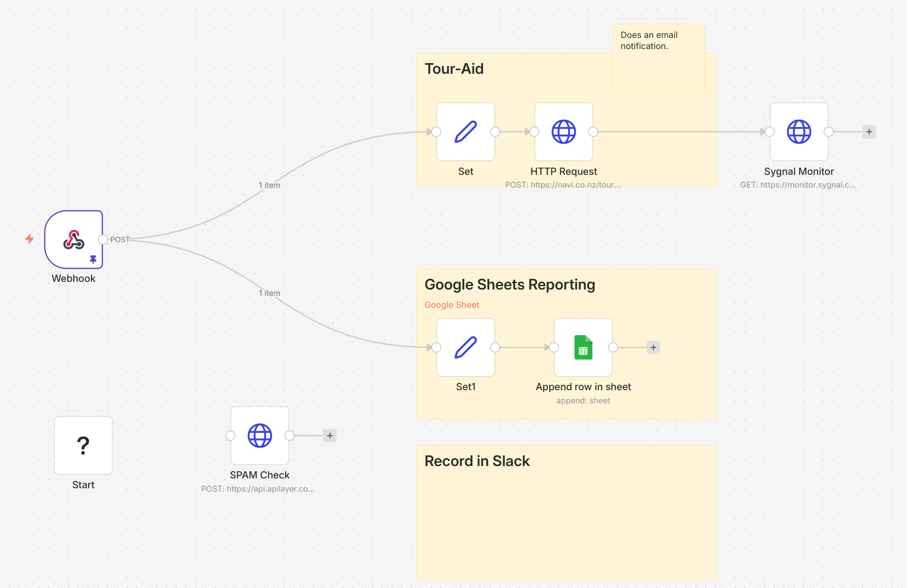The width and height of the screenshot is (907, 588).
Task: Select the Sygnal Monitor node
Action: pos(798,132)
